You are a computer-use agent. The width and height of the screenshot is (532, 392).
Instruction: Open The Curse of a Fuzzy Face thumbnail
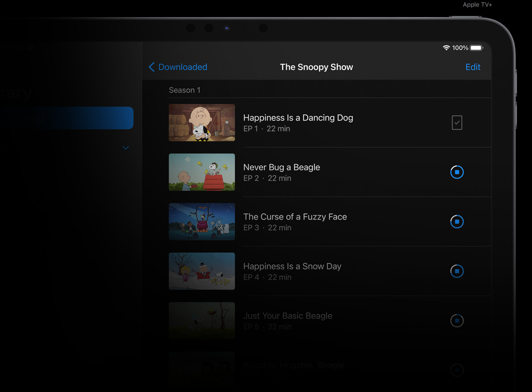[x=202, y=222]
